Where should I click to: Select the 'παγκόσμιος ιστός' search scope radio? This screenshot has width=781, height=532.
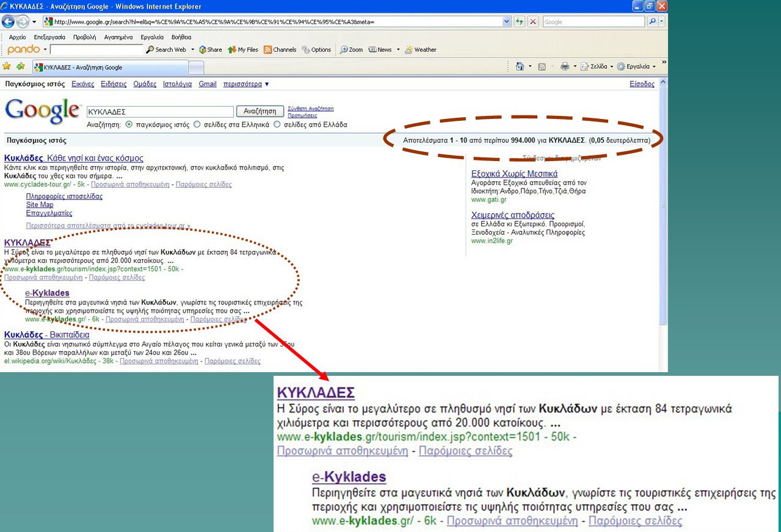pyautogui.click(x=128, y=124)
